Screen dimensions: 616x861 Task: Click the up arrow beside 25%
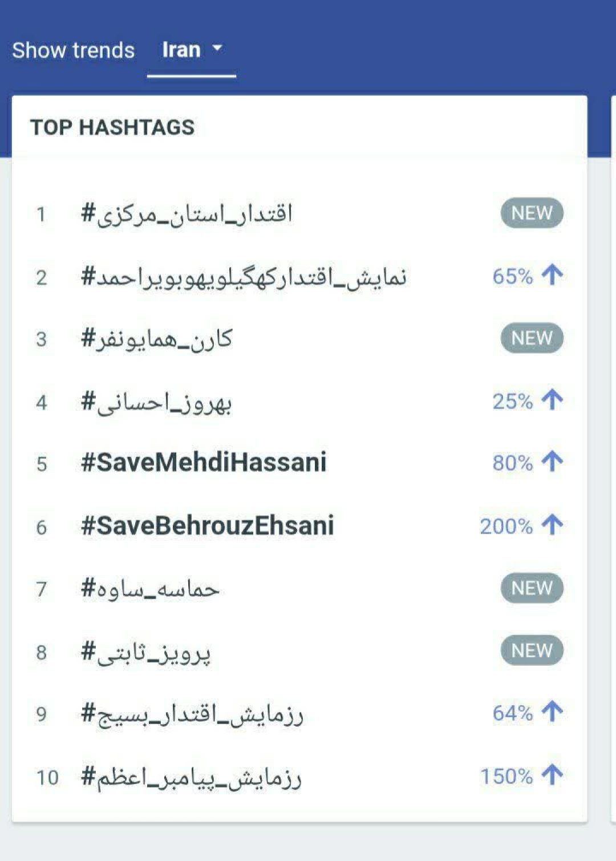[x=552, y=400]
